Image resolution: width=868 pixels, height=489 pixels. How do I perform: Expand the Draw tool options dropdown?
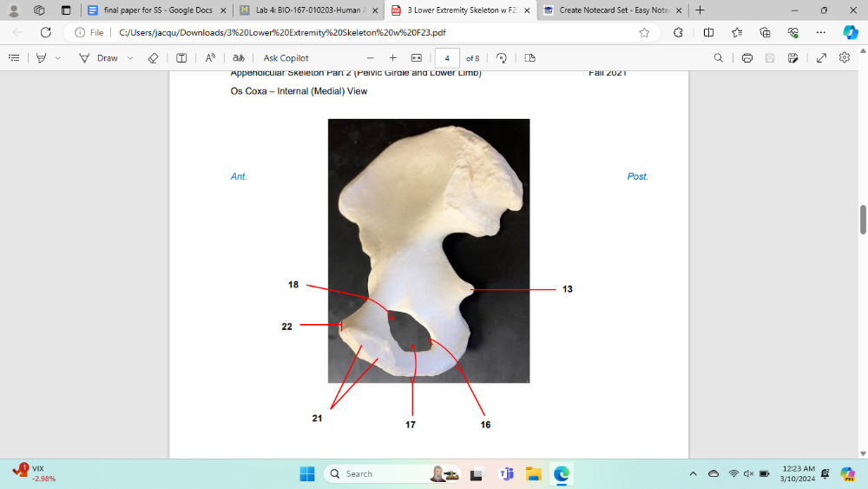click(x=130, y=58)
